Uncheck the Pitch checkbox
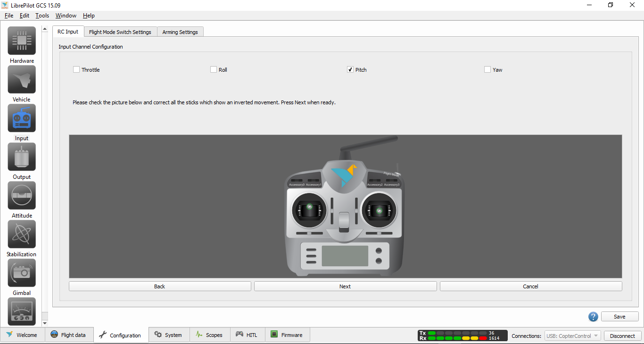This screenshot has height=344, width=644. (350, 69)
